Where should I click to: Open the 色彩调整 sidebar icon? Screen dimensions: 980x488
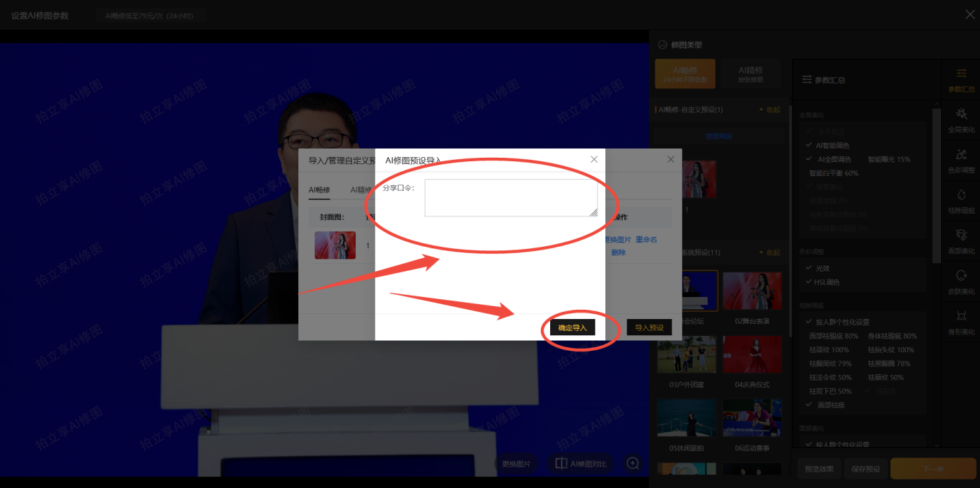click(x=961, y=161)
